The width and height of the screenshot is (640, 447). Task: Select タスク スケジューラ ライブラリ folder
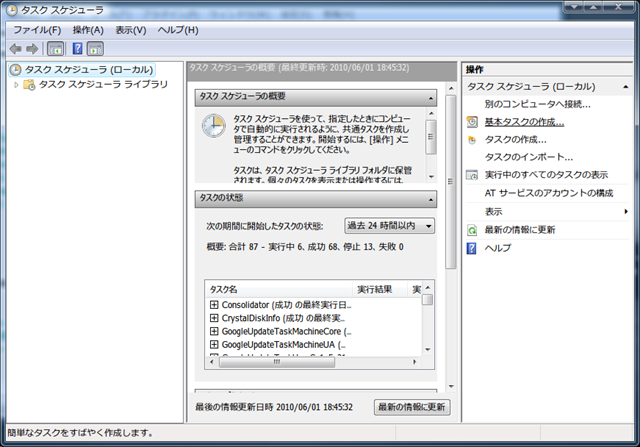tap(103, 85)
